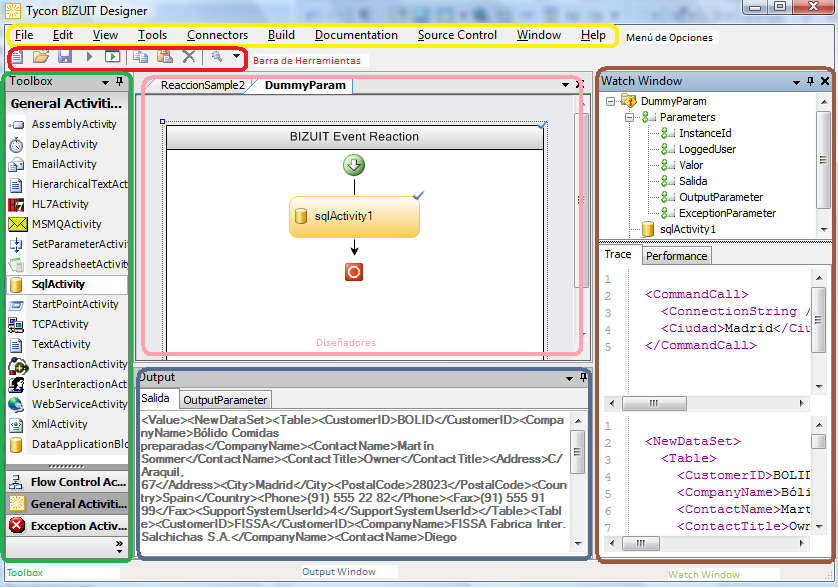838x587 pixels.
Task: Select WebServiceActivity in the Toolbox
Action: click(68, 404)
